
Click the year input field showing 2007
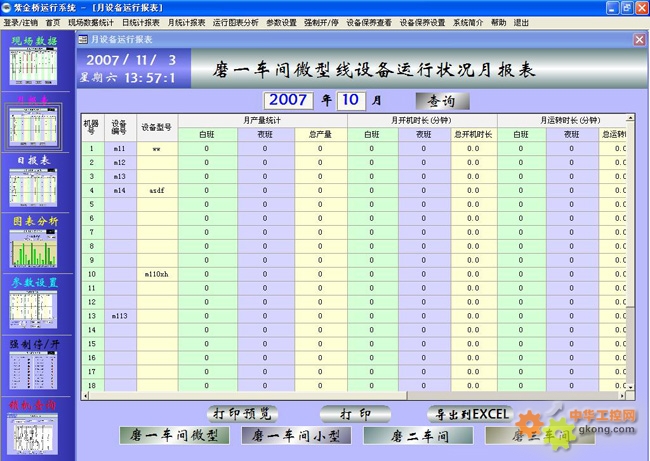pos(289,100)
